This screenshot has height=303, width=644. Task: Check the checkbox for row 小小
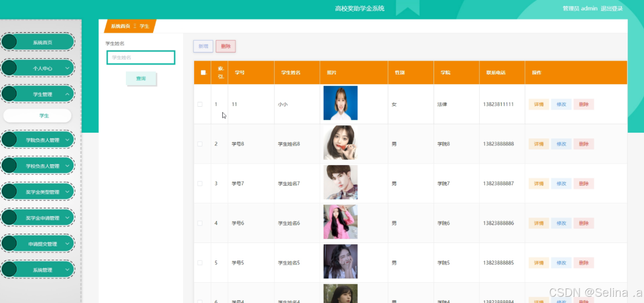[x=200, y=104]
